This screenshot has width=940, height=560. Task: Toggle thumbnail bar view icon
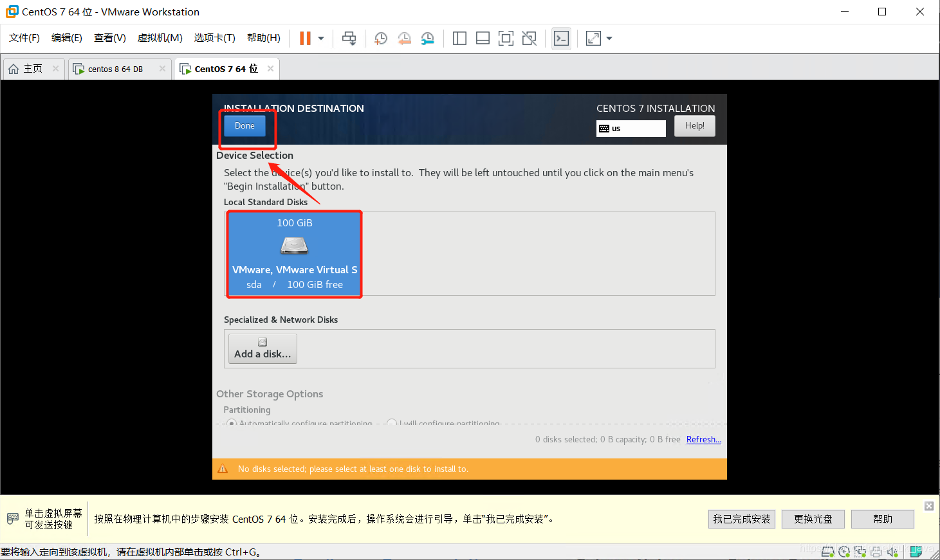[483, 39]
